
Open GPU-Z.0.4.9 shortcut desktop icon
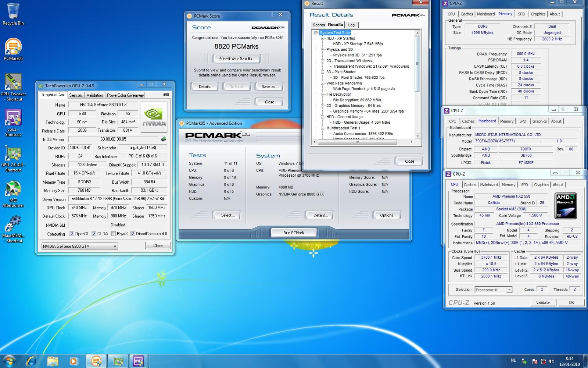pos(13,158)
